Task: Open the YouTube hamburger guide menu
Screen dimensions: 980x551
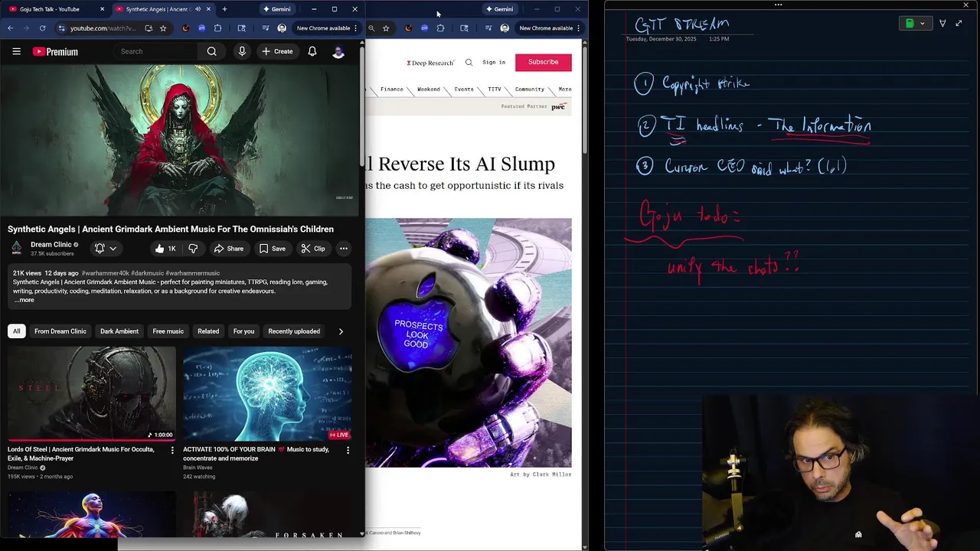Action: tap(16, 51)
